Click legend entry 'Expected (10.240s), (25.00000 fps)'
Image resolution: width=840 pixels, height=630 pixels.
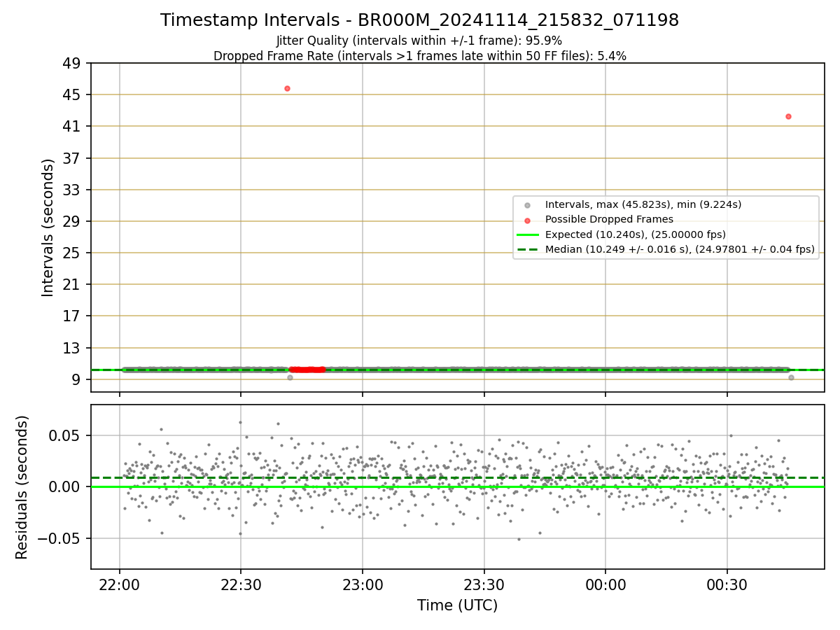click(636, 234)
